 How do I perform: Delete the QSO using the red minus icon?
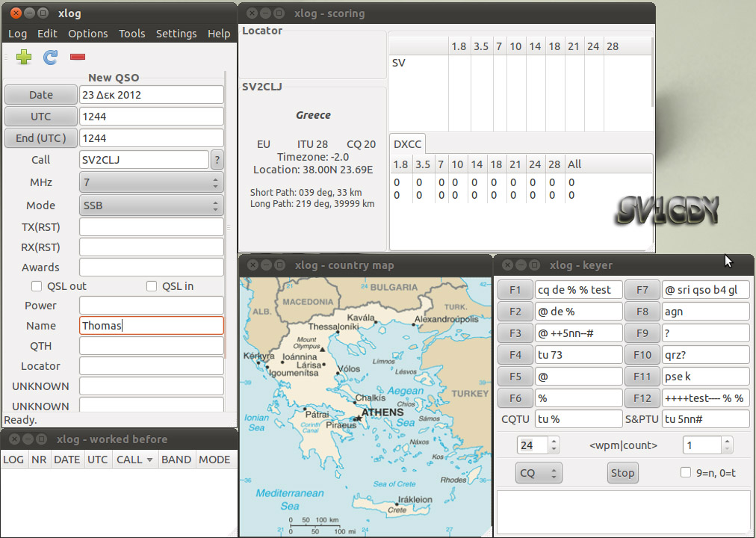[x=77, y=56]
